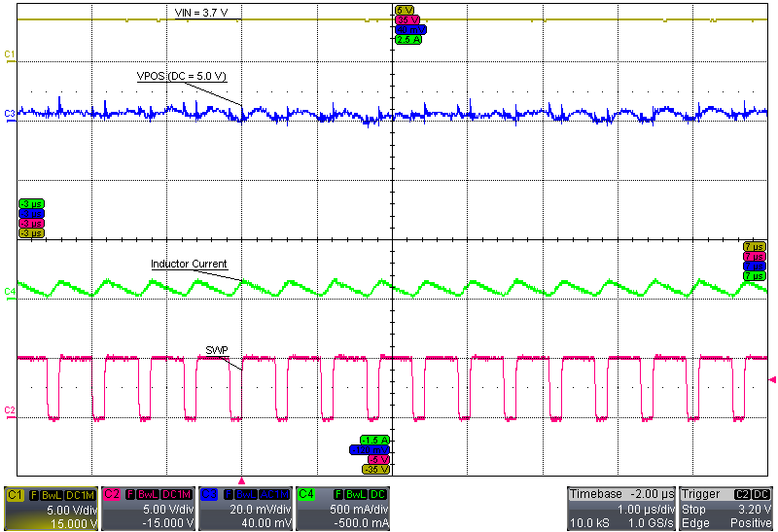
Task: Click the pink trigger position marker at bottom
Action: (242, 480)
